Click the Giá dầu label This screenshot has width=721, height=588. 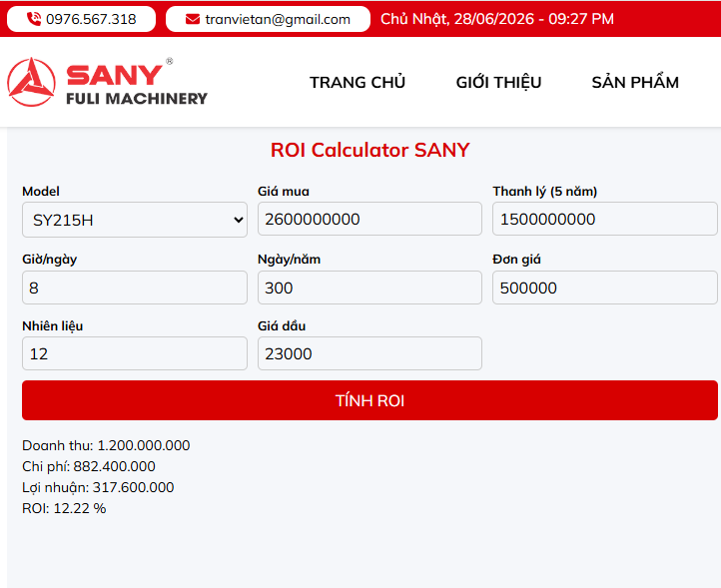282,326
